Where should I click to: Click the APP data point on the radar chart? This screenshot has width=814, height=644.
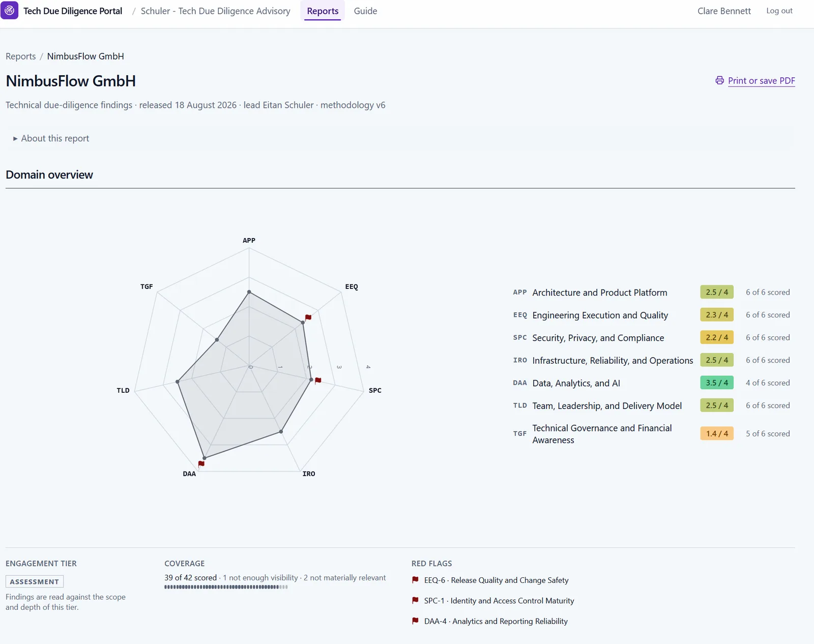tap(249, 292)
